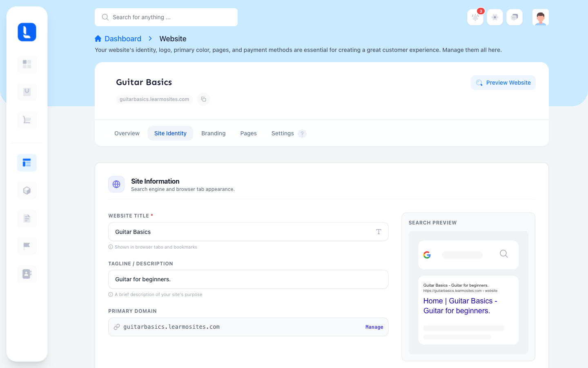The image size is (588, 368).
Task: Open the shopping bag icon in the sidebar
Action: (27, 92)
